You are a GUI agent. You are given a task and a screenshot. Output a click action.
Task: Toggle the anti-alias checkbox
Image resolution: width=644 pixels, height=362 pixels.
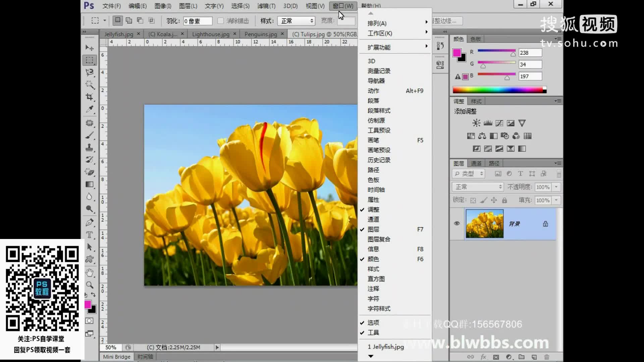(220, 21)
